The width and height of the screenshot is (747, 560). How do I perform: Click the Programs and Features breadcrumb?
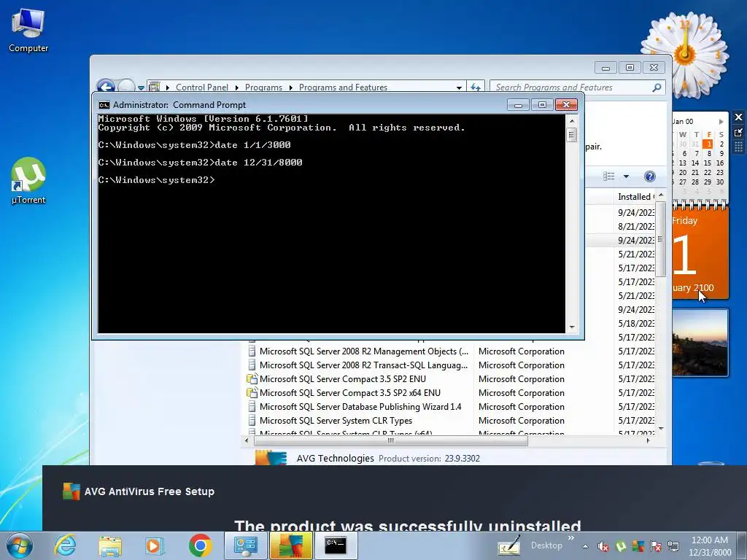tap(343, 87)
